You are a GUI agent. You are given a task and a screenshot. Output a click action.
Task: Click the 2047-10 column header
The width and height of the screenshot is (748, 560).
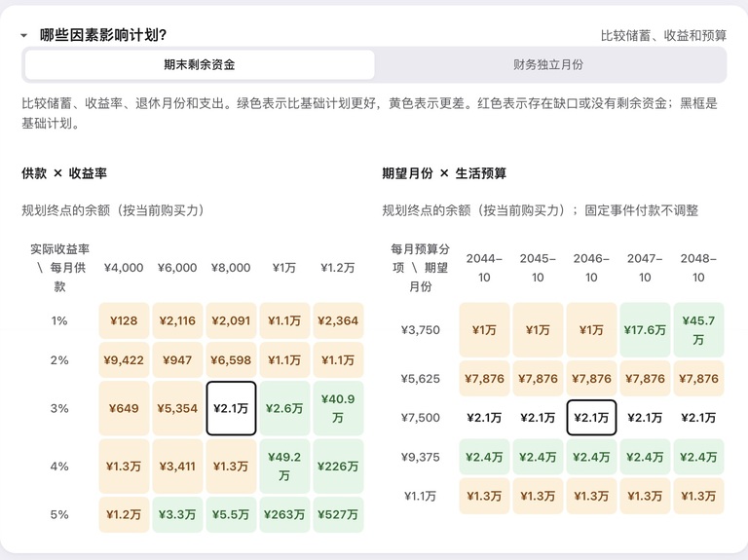pos(645,268)
